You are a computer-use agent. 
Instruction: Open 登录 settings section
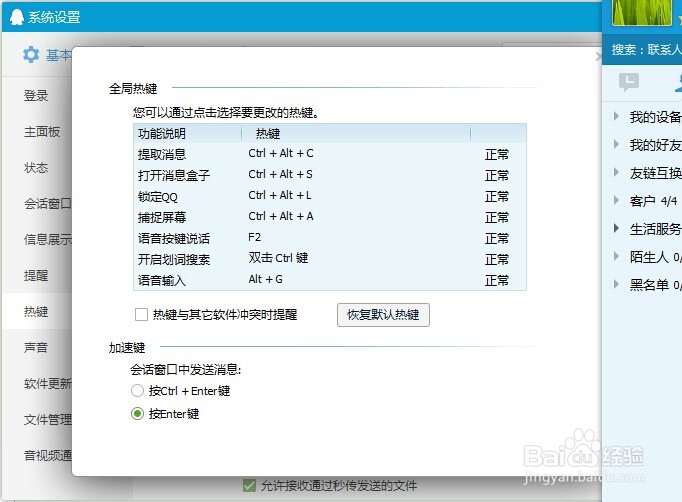point(37,96)
